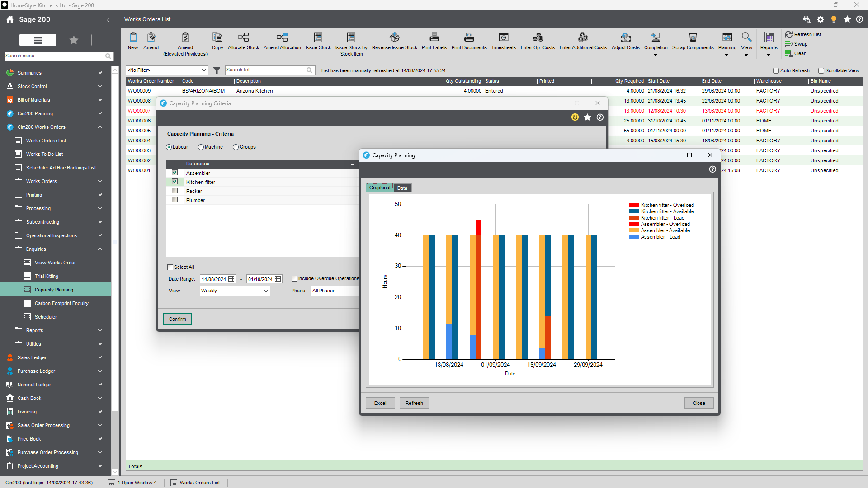
Task: Enable Include Overdue Operations checkbox
Action: pos(294,279)
